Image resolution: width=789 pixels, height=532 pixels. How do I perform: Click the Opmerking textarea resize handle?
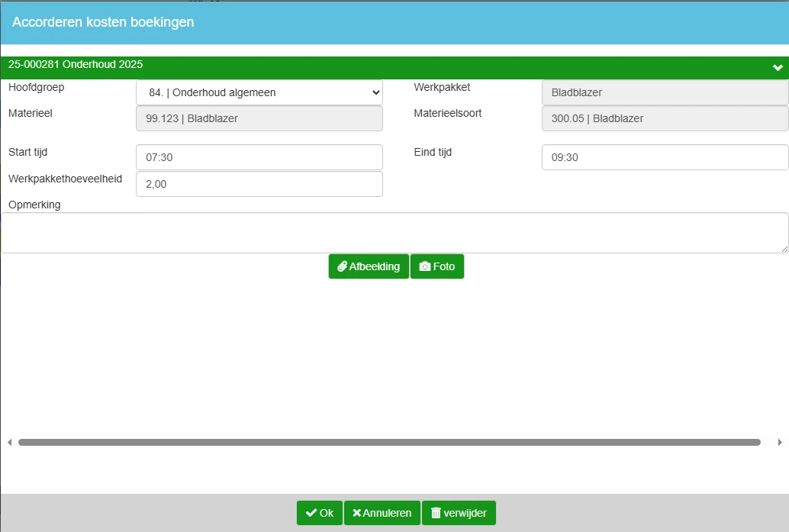coord(784,249)
